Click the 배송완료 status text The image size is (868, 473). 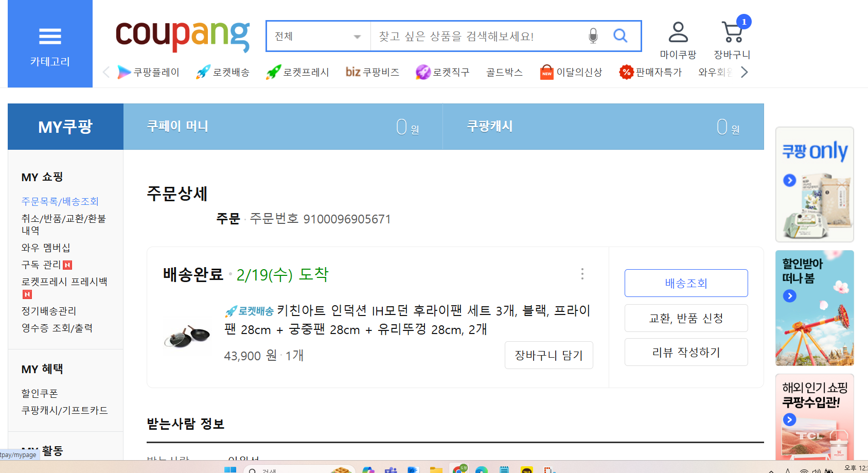[x=193, y=274]
